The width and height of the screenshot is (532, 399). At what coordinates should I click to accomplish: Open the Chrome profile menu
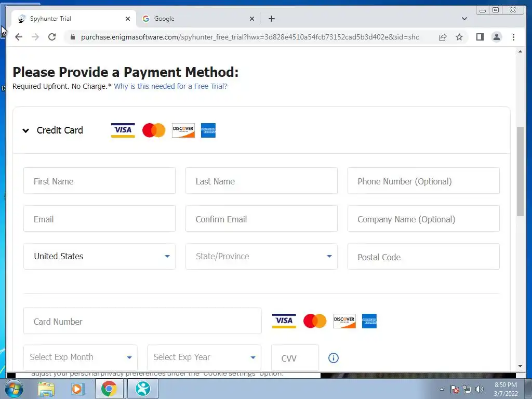[x=496, y=37]
